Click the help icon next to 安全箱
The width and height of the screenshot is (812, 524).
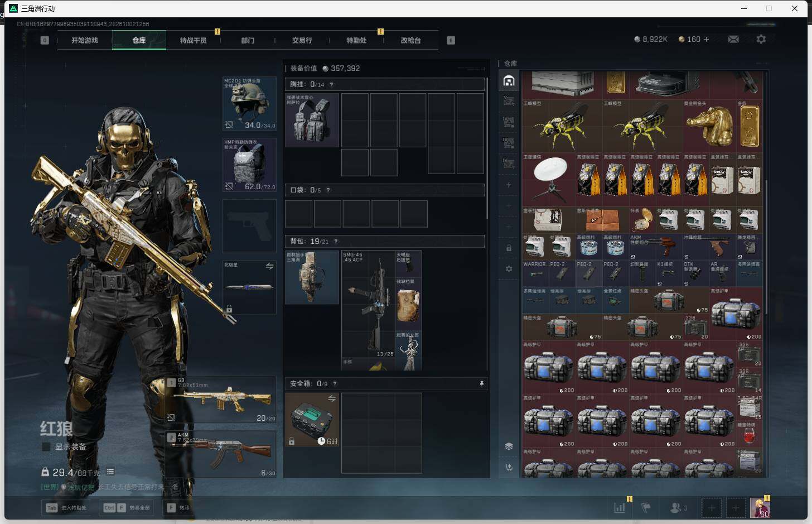335,383
